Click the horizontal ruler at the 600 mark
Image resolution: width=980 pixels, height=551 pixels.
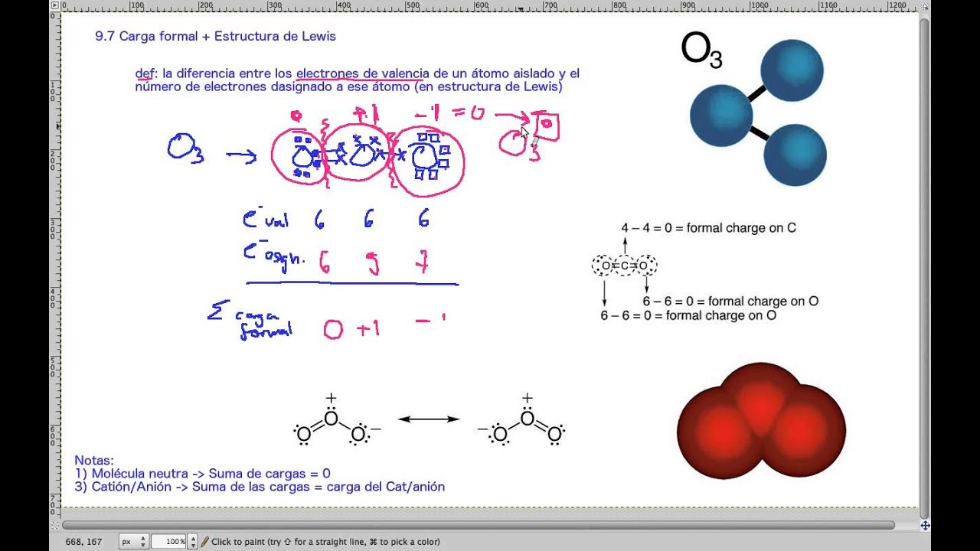click(x=480, y=6)
